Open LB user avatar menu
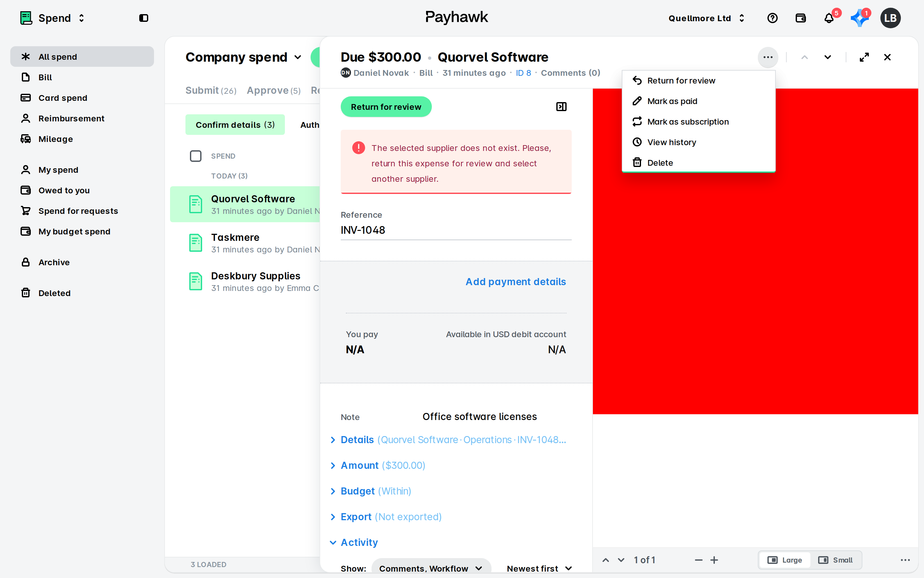 coord(890,18)
